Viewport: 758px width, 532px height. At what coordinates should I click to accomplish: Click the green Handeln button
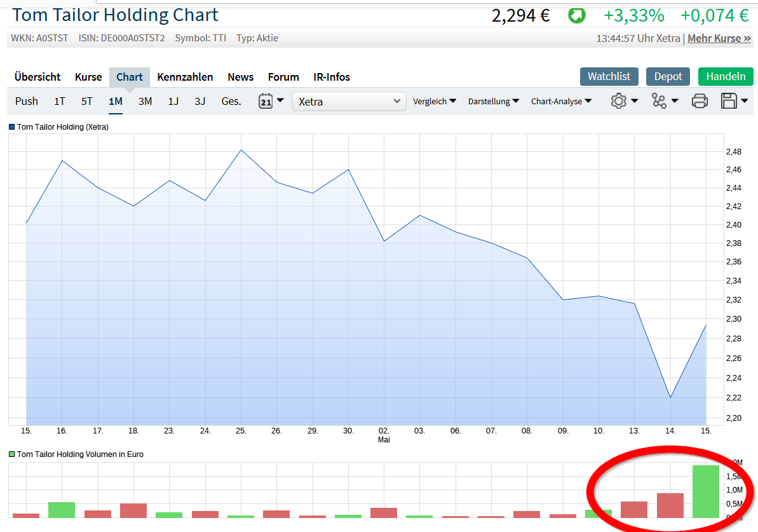click(726, 76)
